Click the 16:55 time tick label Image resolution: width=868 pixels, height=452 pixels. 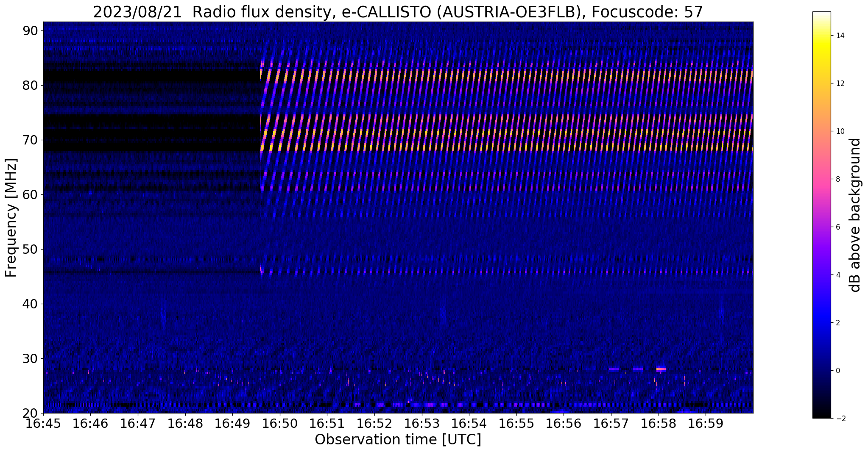[516, 423]
